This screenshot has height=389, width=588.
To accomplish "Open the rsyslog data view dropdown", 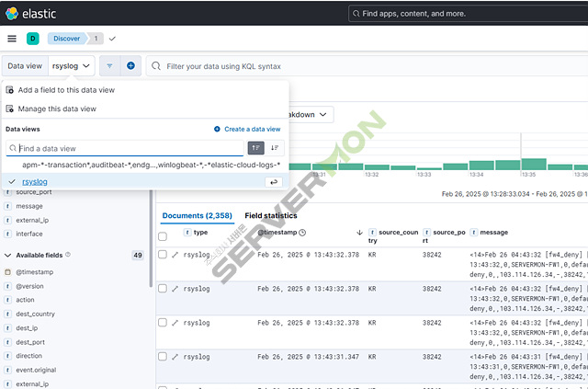I will pos(72,66).
